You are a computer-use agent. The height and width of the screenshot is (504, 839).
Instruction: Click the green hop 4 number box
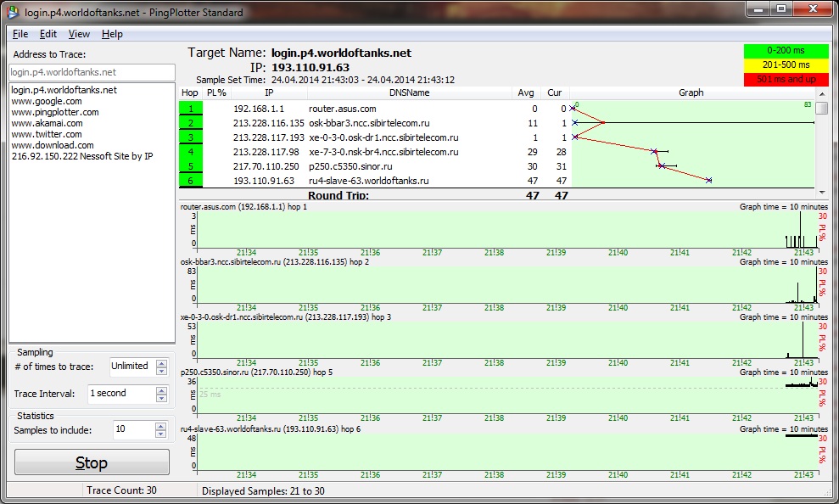[x=191, y=152]
